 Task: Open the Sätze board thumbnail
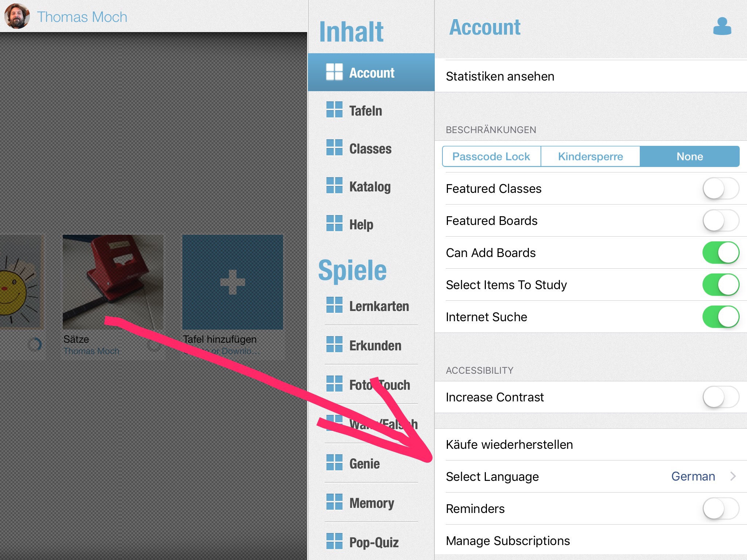(x=113, y=282)
